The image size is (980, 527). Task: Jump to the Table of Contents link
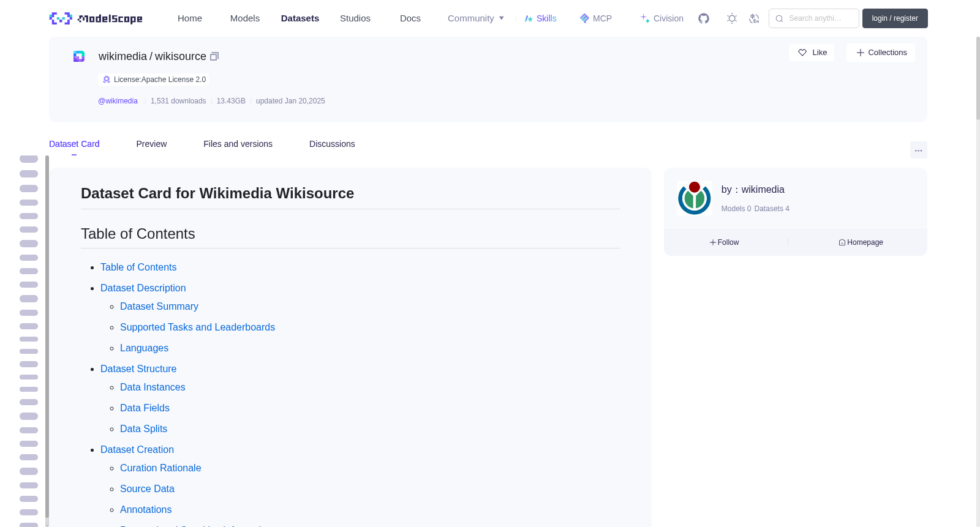[138, 267]
